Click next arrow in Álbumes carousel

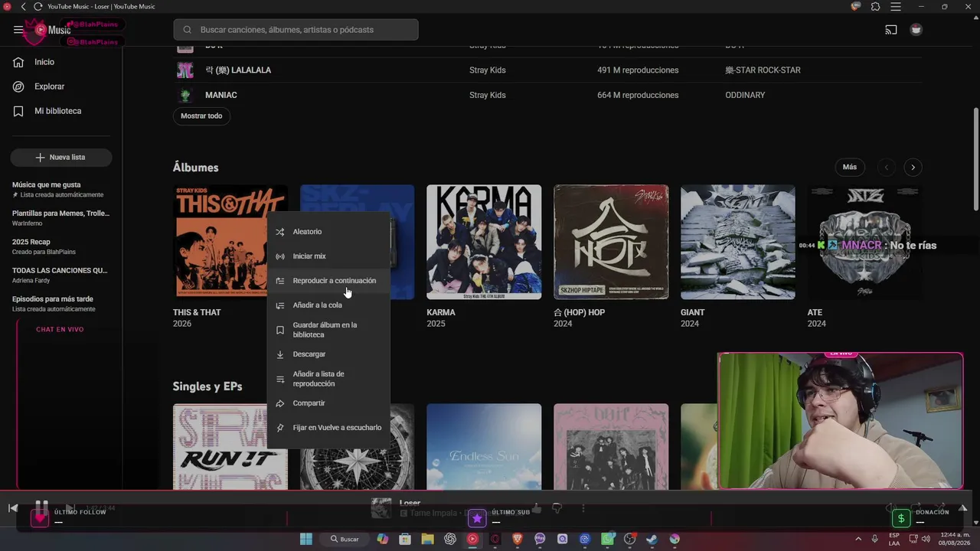[913, 167]
